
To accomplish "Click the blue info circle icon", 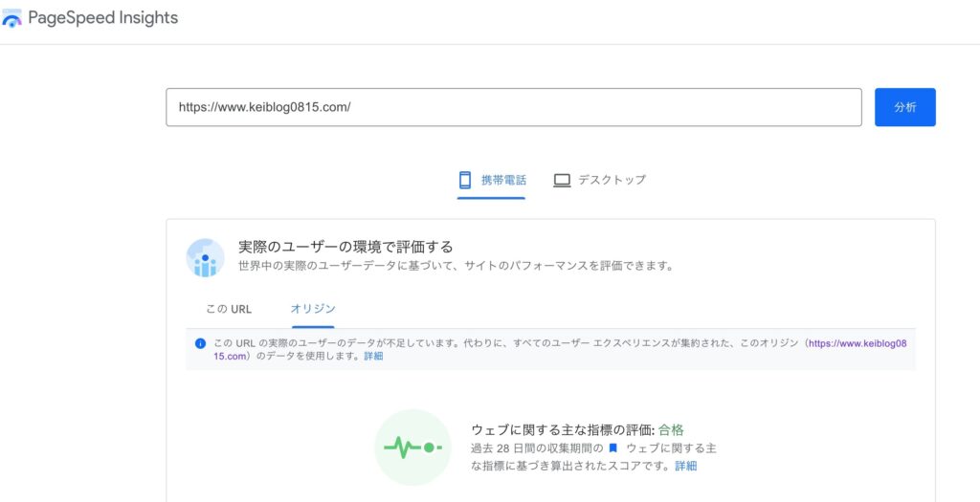I will click(200, 344).
